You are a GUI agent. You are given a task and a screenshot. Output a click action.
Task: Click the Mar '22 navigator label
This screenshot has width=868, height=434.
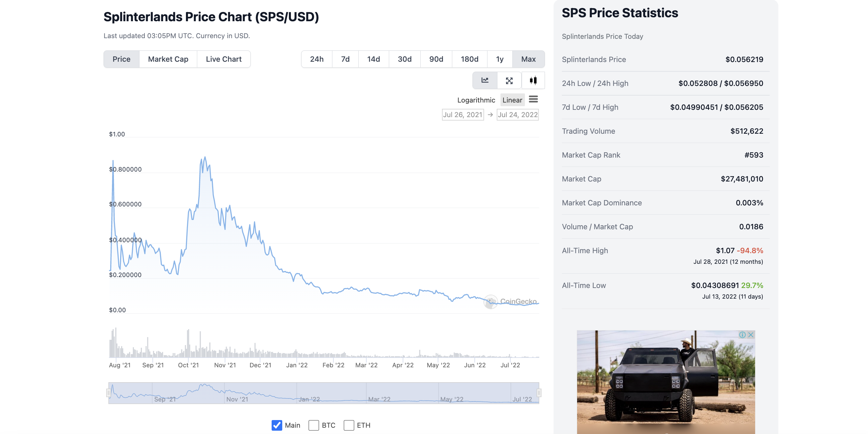tap(379, 399)
